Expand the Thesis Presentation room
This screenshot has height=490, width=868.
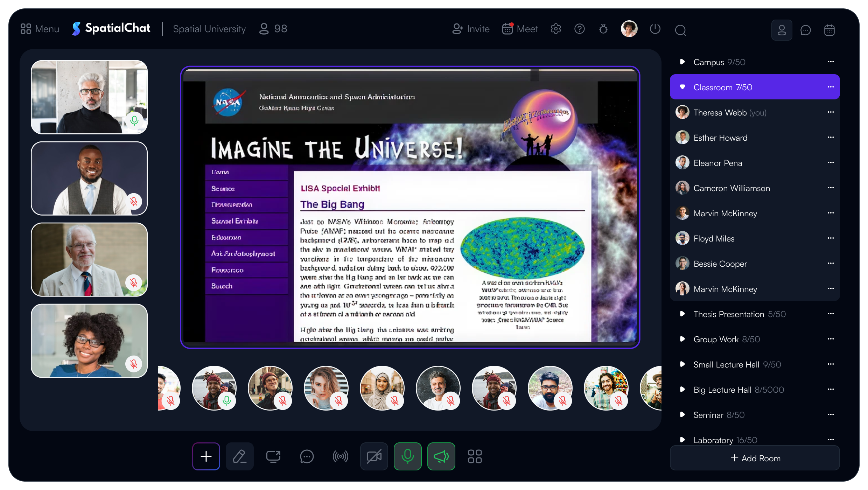coord(682,314)
